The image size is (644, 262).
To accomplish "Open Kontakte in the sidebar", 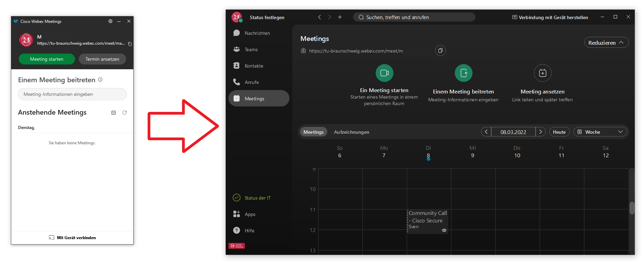I will click(259, 66).
